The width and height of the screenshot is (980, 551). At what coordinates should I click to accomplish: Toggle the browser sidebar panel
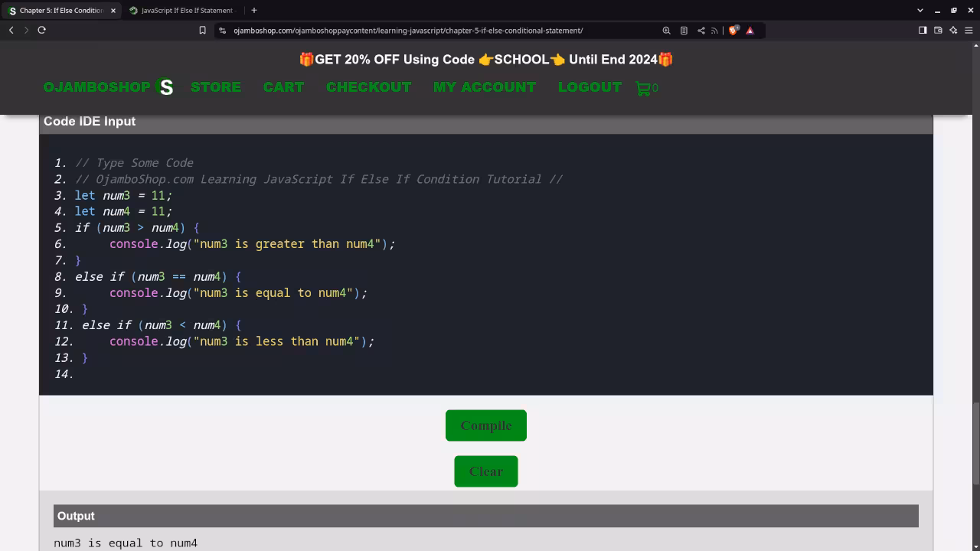point(923,31)
